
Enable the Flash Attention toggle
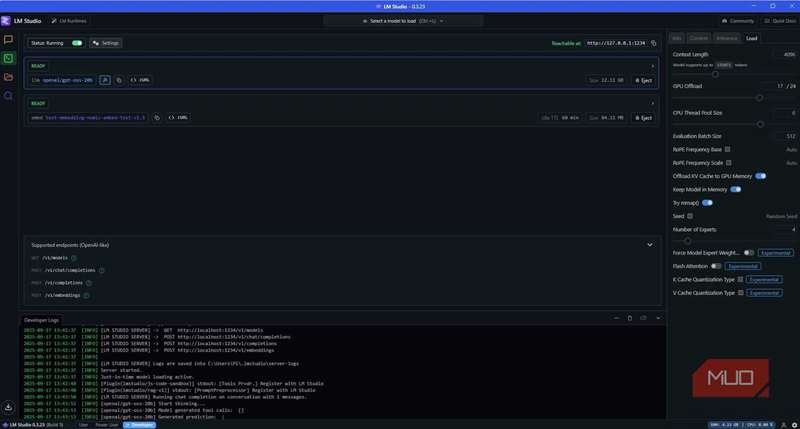tap(716, 267)
